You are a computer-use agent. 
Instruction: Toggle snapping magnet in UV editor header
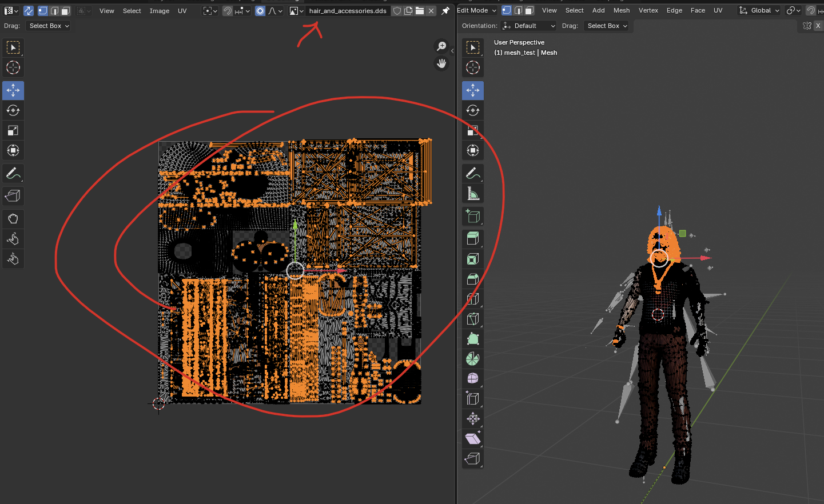[228, 11]
